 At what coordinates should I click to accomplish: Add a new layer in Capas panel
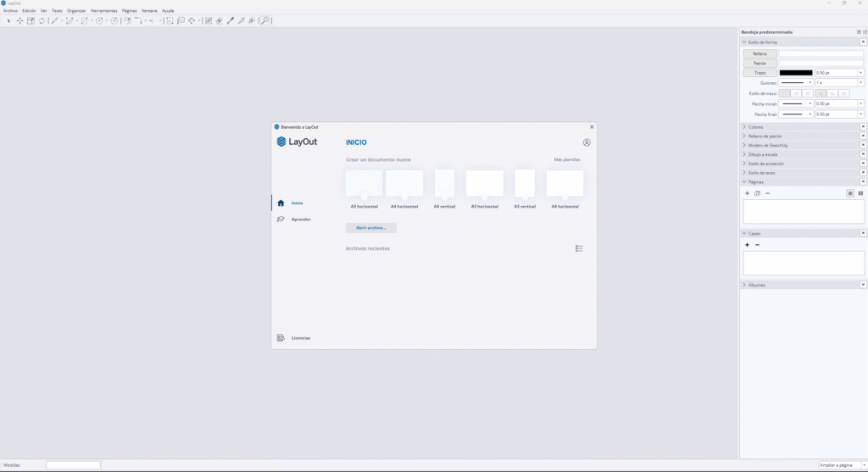[x=747, y=245]
